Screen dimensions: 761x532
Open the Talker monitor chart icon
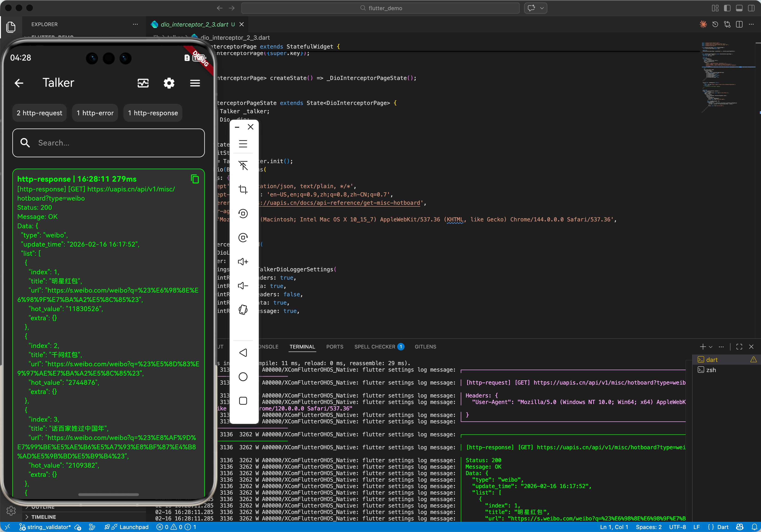tap(143, 83)
